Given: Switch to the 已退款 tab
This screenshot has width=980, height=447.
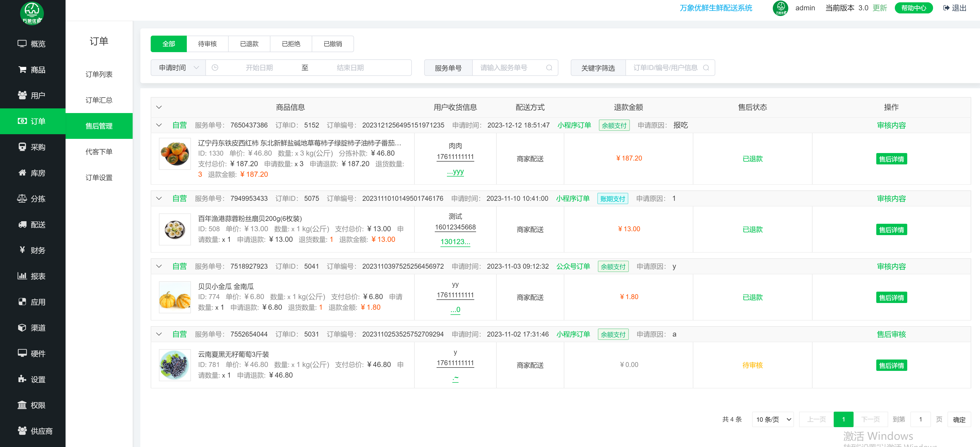Looking at the screenshot, I should click(249, 44).
